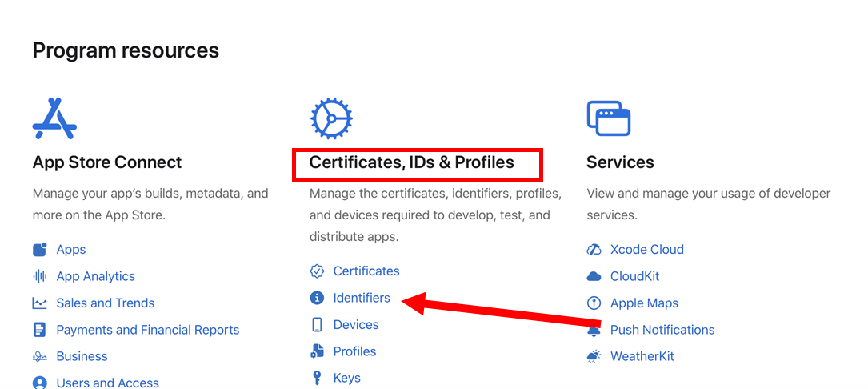
Task: Click the Xcode Cloud icon
Action: [x=594, y=250]
